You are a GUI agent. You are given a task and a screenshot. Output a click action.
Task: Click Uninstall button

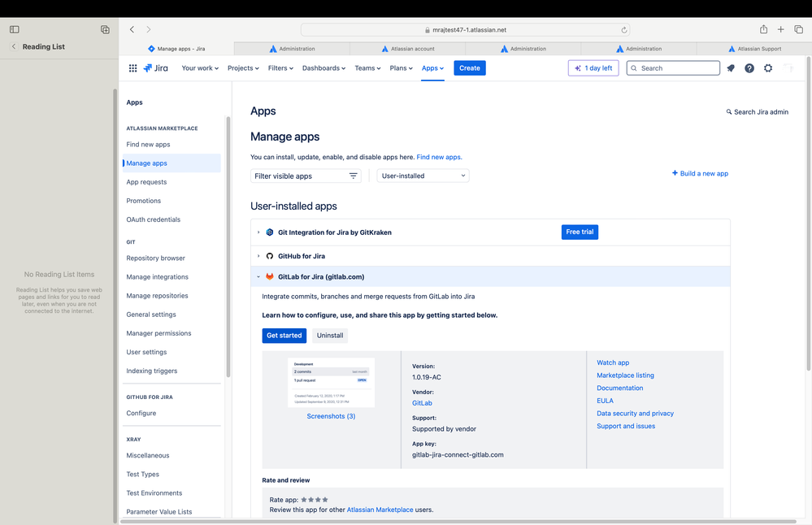point(330,336)
